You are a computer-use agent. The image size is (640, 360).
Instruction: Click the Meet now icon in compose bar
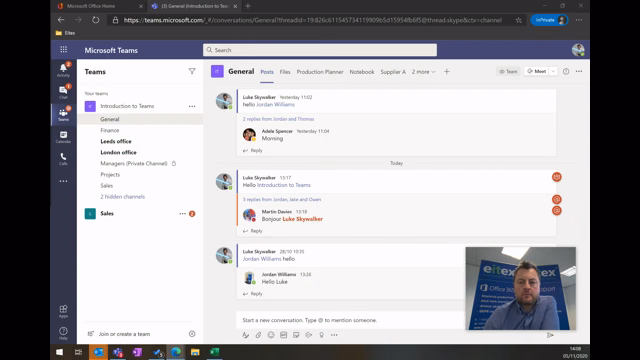point(309,335)
